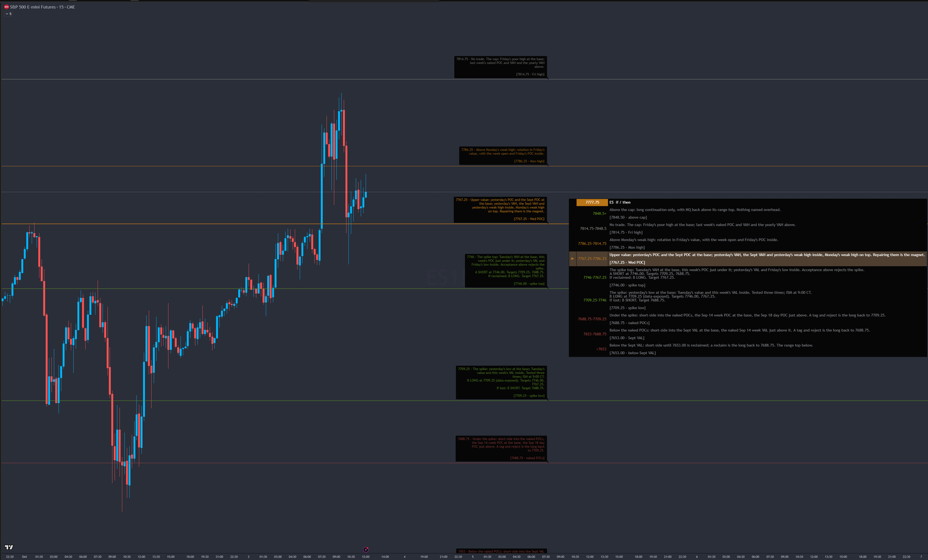
Task: Click the 7709.25-7746 range label
Action: pyautogui.click(x=594, y=300)
